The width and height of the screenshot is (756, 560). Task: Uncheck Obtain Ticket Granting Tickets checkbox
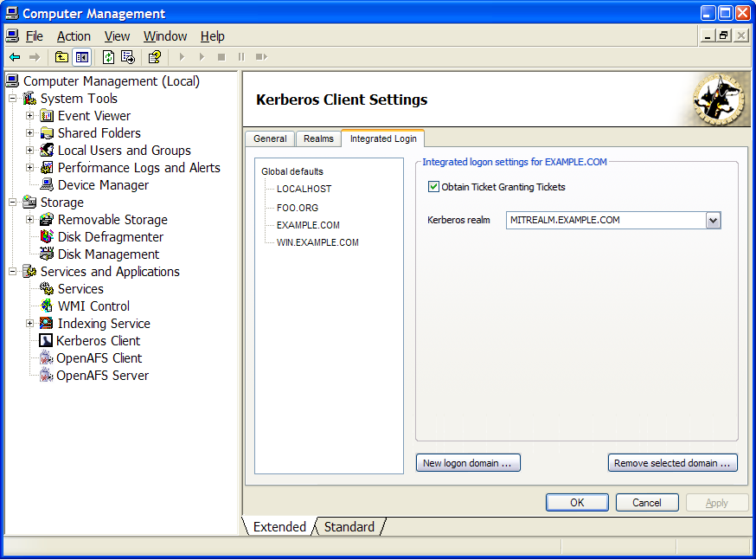(434, 187)
